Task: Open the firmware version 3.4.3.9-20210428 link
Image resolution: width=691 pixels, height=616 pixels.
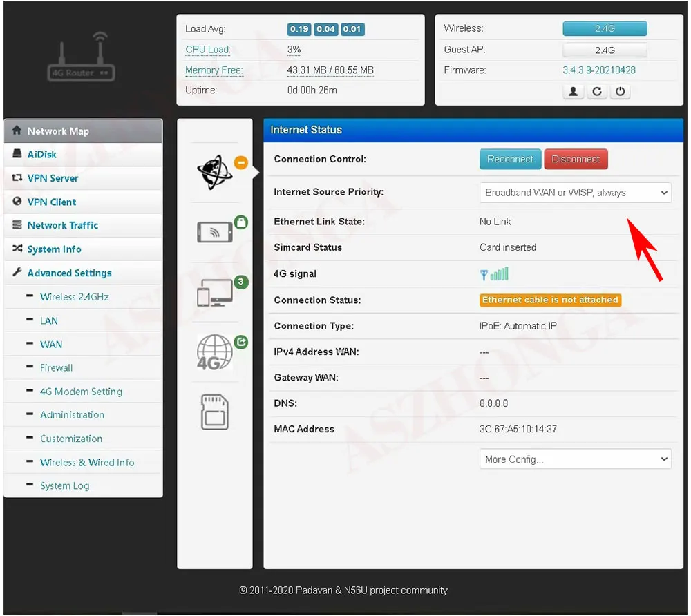Action: [600, 70]
